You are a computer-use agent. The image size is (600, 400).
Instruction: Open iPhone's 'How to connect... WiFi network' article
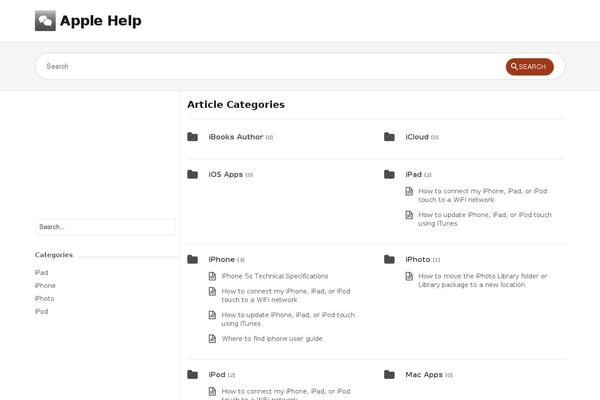tap(286, 296)
